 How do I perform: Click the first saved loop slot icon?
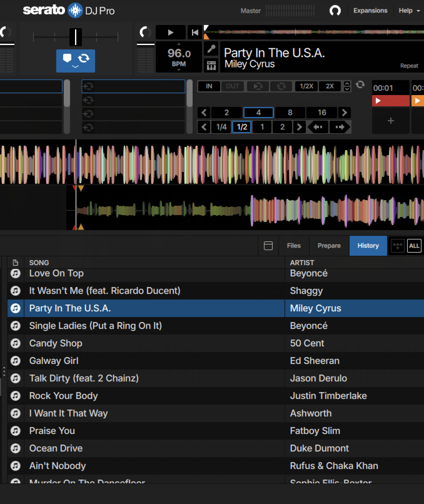(x=88, y=86)
